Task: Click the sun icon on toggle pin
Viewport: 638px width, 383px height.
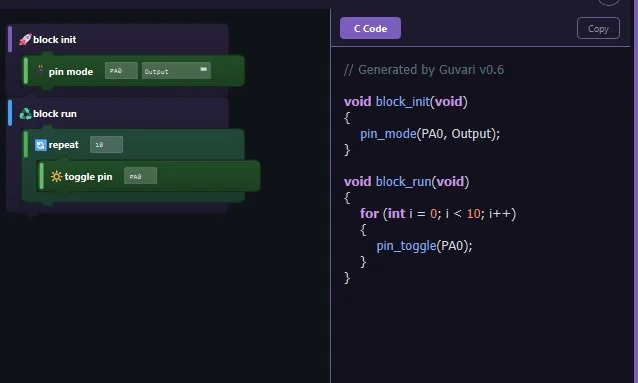Action: point(56,176)
